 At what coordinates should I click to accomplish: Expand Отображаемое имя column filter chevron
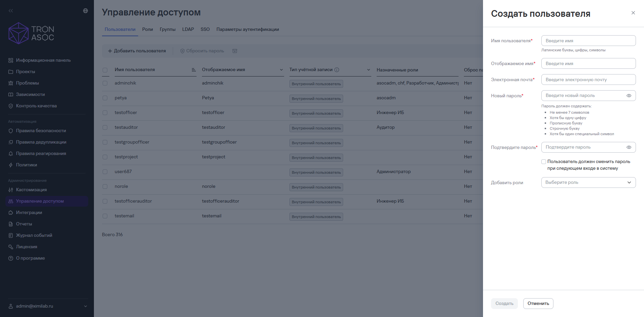[281, 70]
